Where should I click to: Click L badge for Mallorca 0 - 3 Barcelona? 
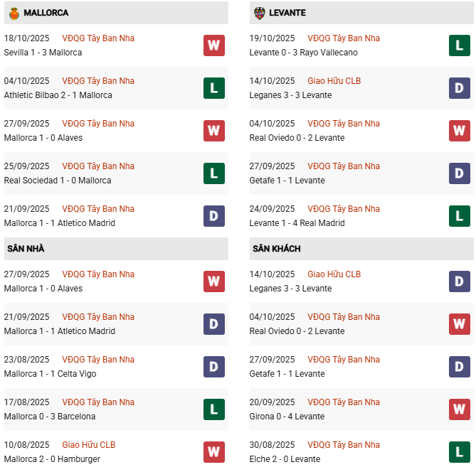coord(213,409)
